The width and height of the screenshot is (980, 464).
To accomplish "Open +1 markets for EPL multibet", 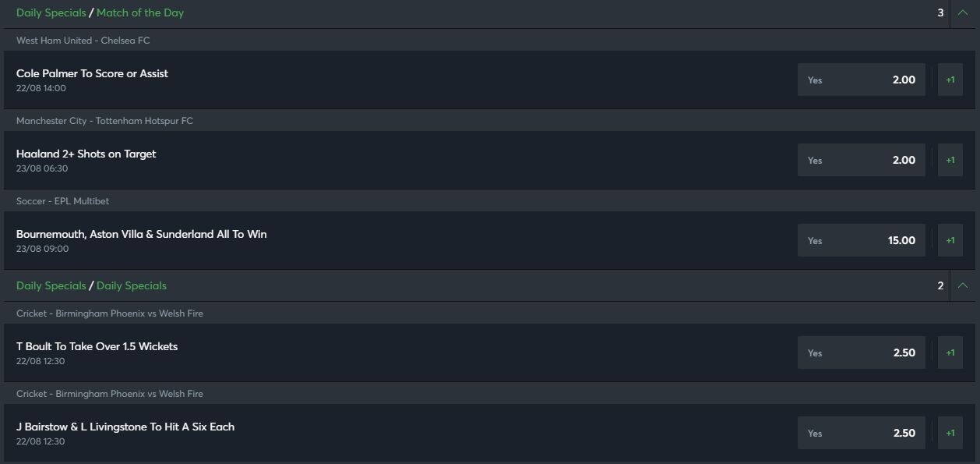I will (950, 240).
